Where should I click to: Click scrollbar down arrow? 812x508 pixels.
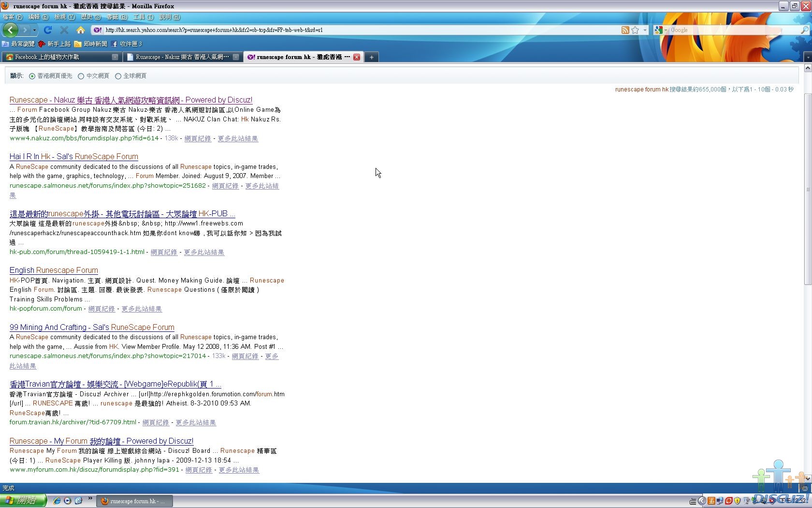(808, 478)
